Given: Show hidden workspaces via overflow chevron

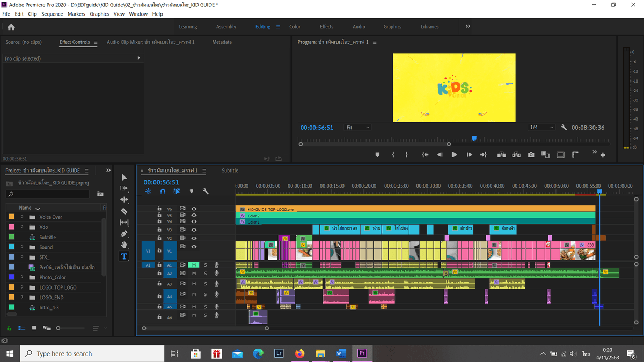Looking at the screenshot, I should click(x=467, y=26).
